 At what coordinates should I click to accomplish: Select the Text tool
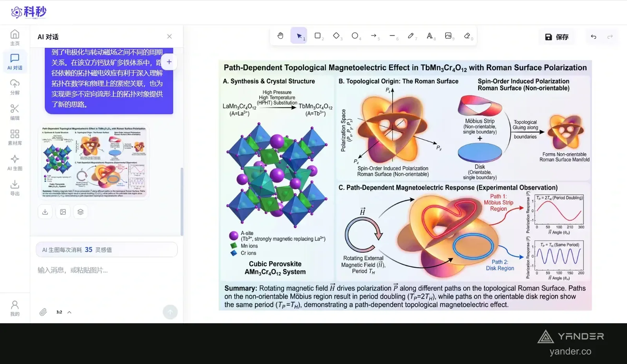(x=430, y=36)
